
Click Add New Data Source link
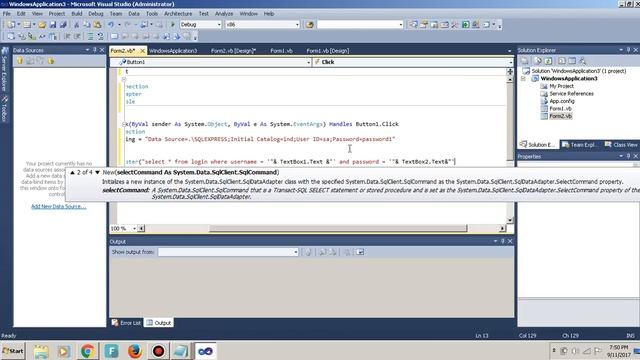[x=59, y=207]
